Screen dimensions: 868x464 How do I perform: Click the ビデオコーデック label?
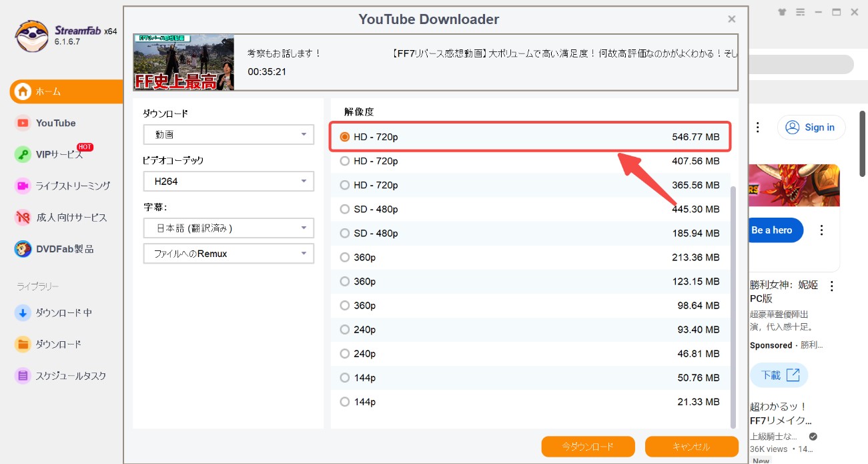click(173, 160)
